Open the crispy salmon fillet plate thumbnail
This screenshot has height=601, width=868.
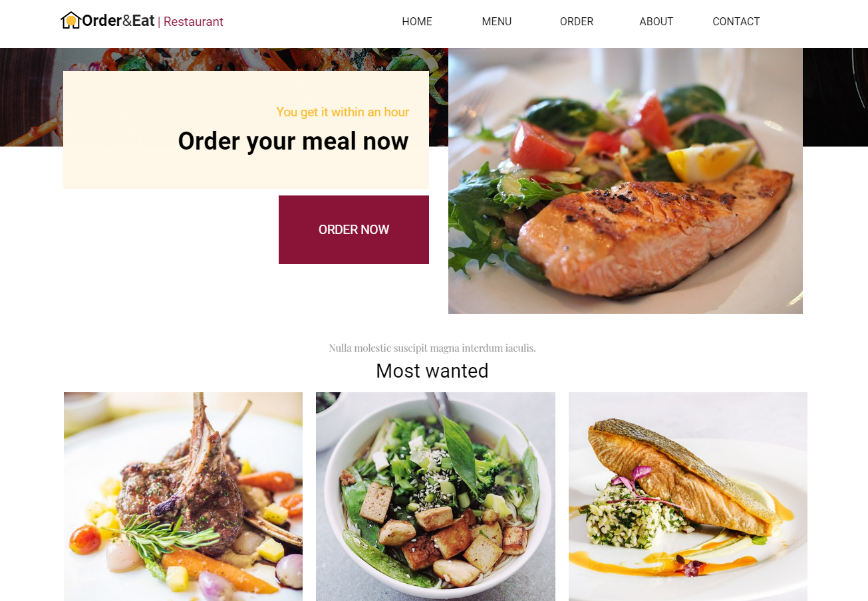688,497
